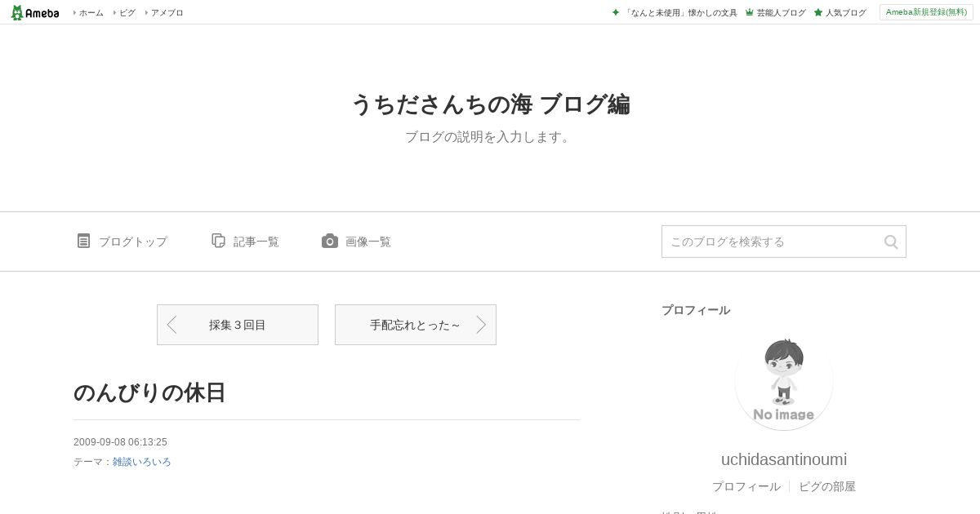980x514 pixels.
Task: Open 人気ブログ link
Action: coord(845,13)
